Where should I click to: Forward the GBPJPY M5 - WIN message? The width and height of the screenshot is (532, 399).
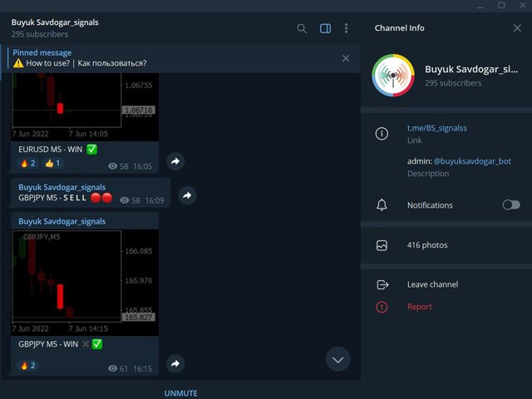coord(175,364)
